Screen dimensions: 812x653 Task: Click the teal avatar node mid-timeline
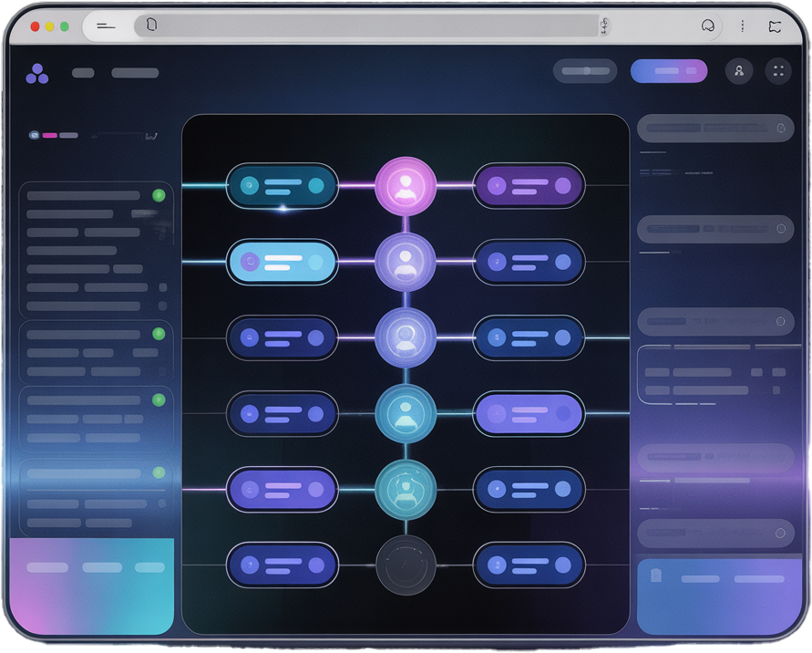[x=406, y=413]
